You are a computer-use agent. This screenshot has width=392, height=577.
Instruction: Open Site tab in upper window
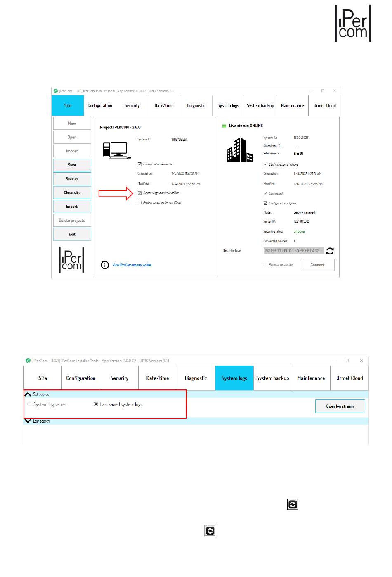68,105
